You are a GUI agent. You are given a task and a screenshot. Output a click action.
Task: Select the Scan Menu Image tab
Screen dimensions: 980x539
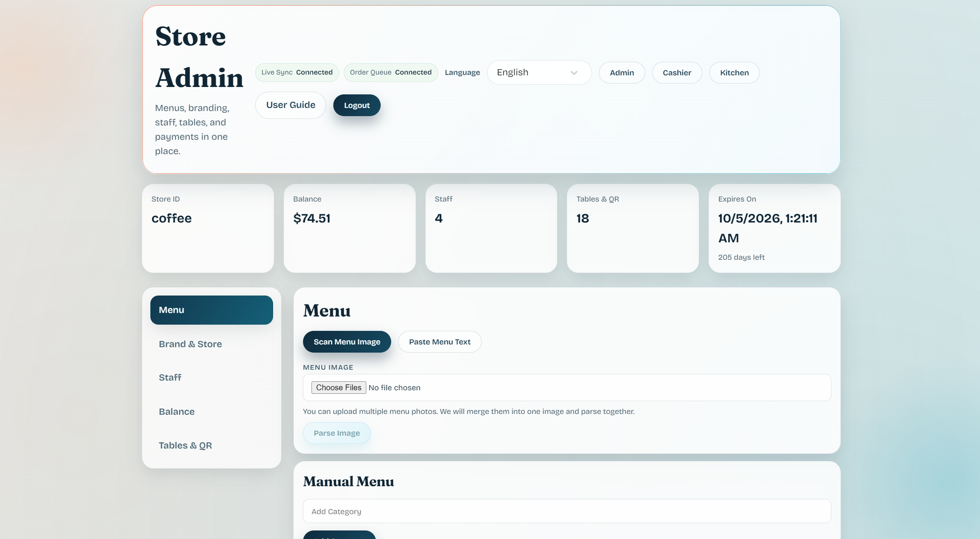347,342
